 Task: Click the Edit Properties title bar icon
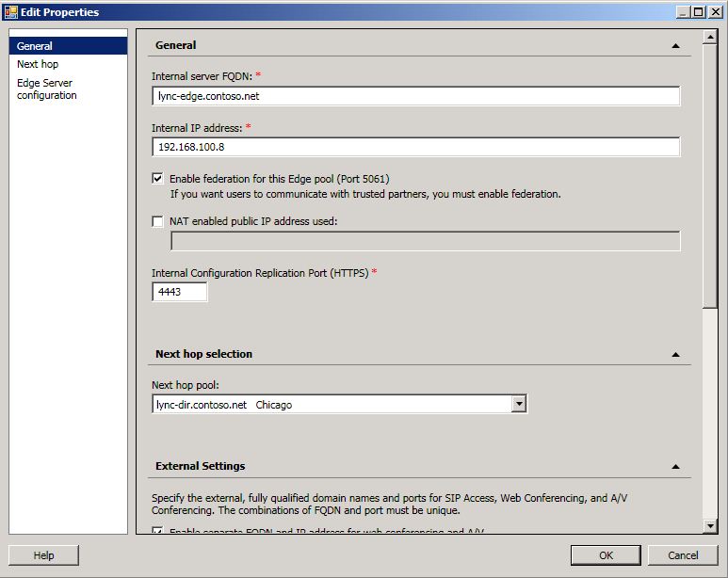tap(11, 12)
